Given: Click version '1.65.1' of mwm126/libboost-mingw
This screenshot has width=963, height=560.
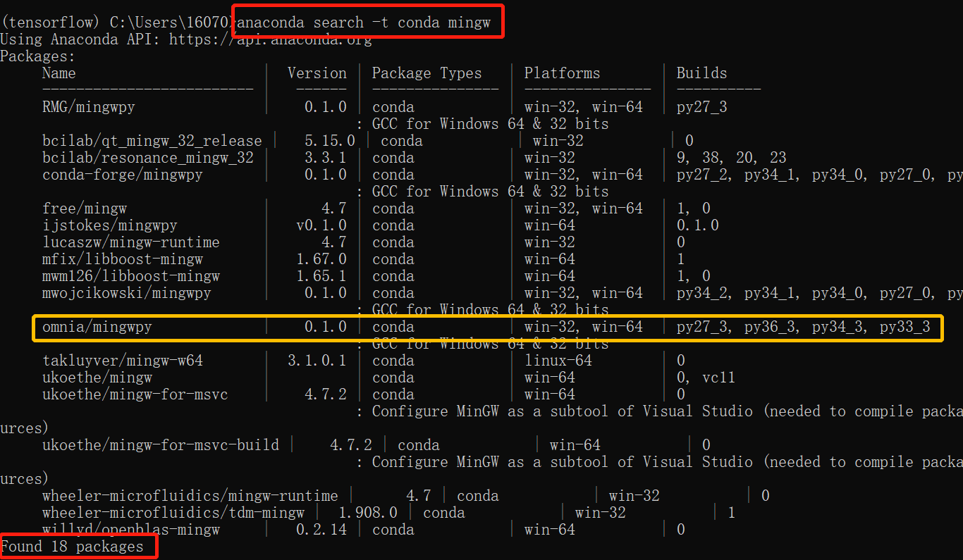Looking at the screenshot, I should [x=321, y=276].
